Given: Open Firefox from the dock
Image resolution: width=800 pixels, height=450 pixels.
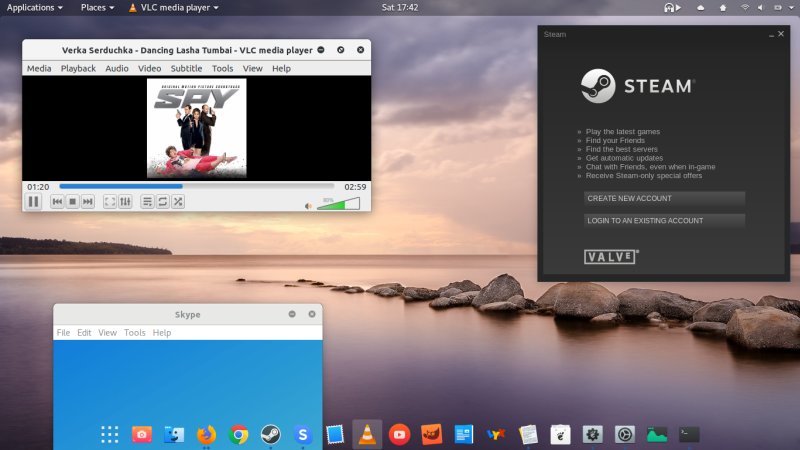Looking at the screenshot, I should point(206,434).
